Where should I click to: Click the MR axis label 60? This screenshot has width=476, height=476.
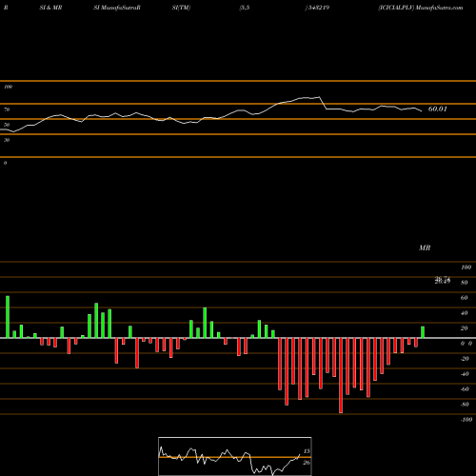click(465, 298)
